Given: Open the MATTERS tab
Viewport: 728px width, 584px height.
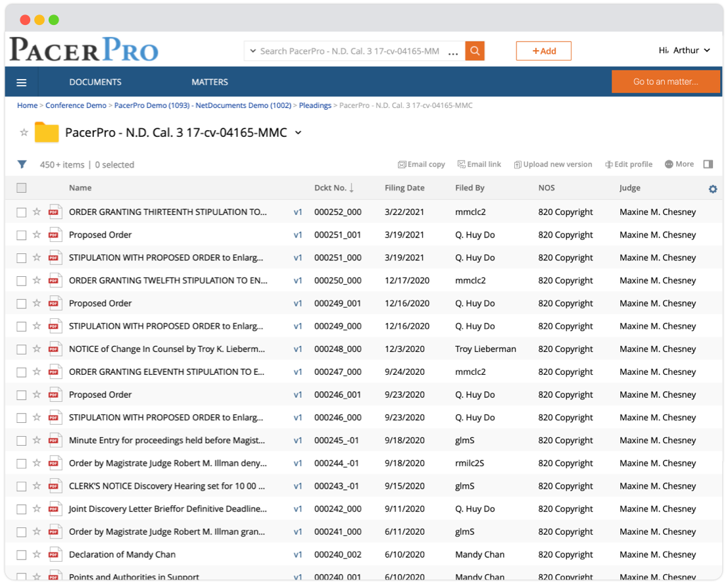Looking at the screenshot, I should pos(210,82).
